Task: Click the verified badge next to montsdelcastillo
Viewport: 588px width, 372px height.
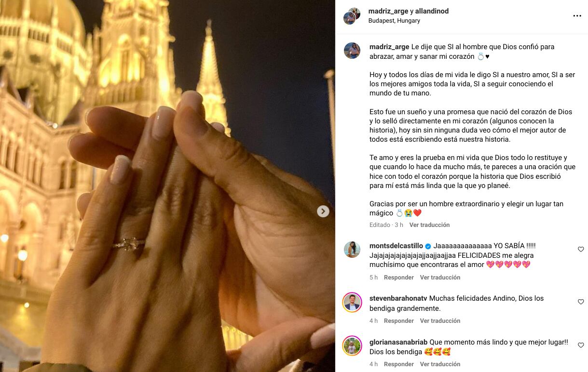Action: coord(428,246)
